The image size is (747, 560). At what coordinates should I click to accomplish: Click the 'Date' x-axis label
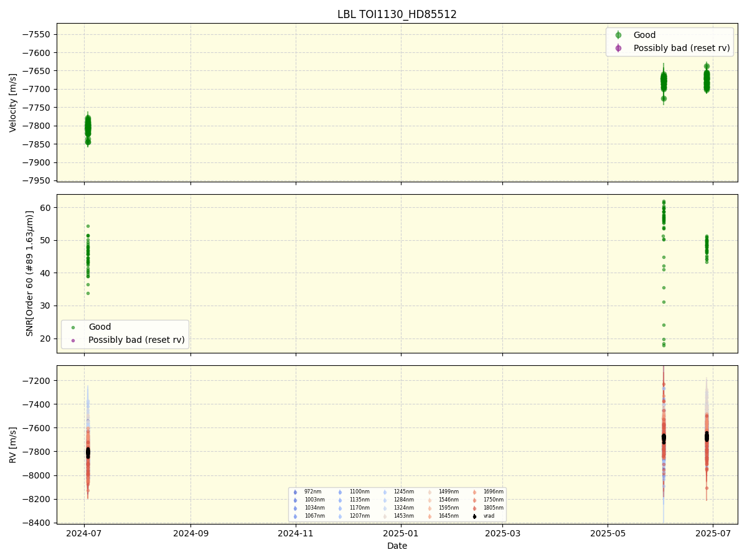397,546
